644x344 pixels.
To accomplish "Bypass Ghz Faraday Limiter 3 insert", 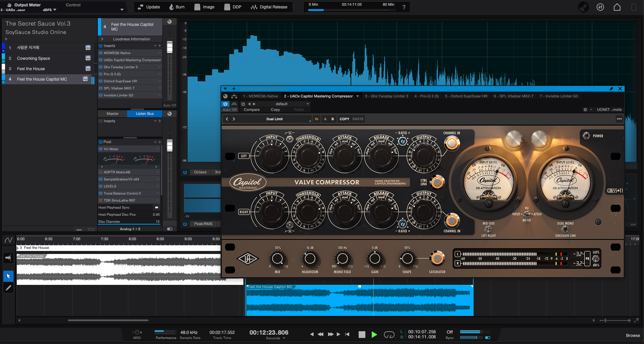I will pyautogui.click(x=100, y=67).
